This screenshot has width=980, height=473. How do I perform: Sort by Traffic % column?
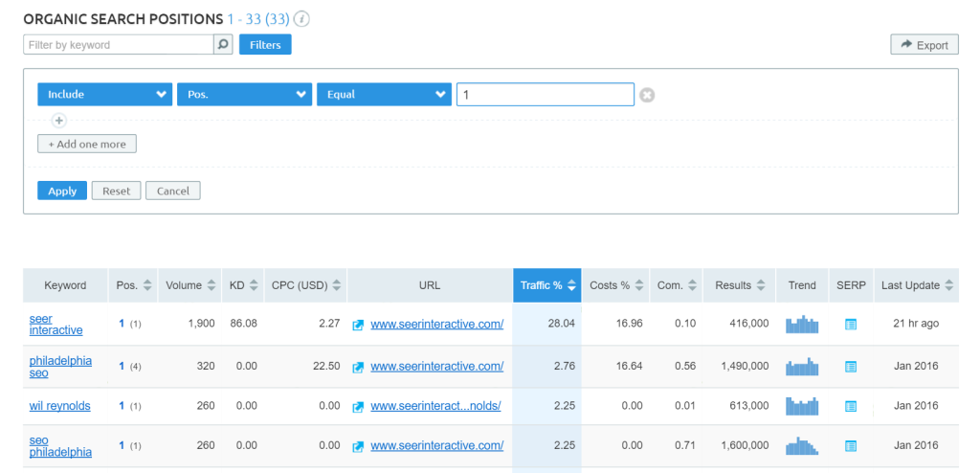(547, 285)
